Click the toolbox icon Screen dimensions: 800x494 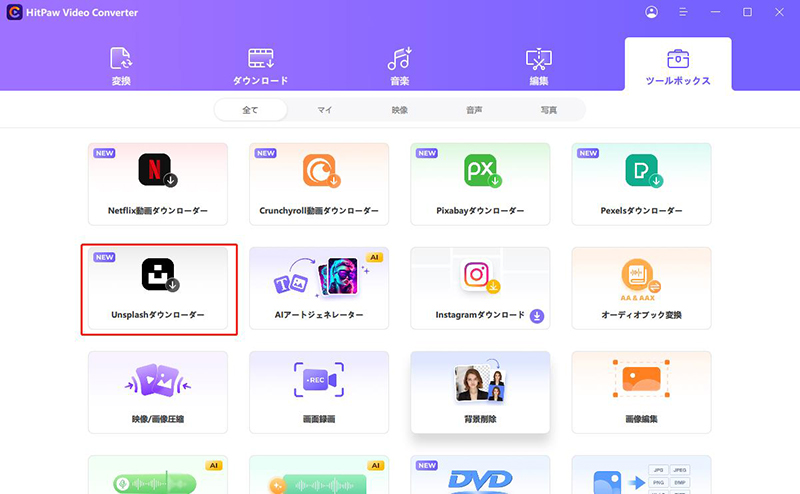click(678, 59)
